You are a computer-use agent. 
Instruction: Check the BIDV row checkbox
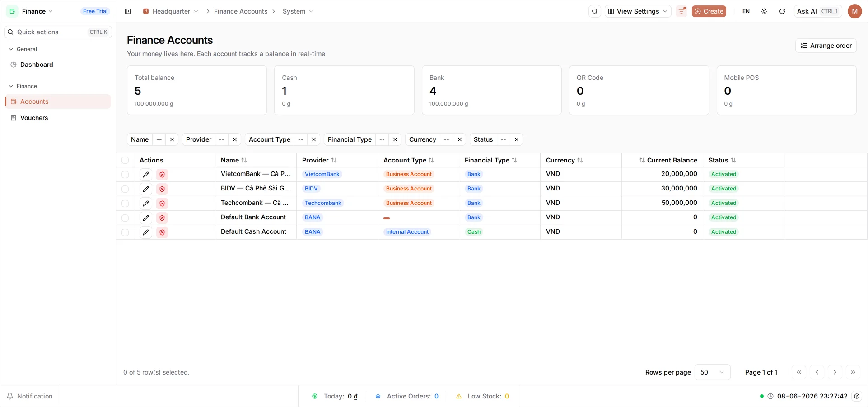click(125, 189)
